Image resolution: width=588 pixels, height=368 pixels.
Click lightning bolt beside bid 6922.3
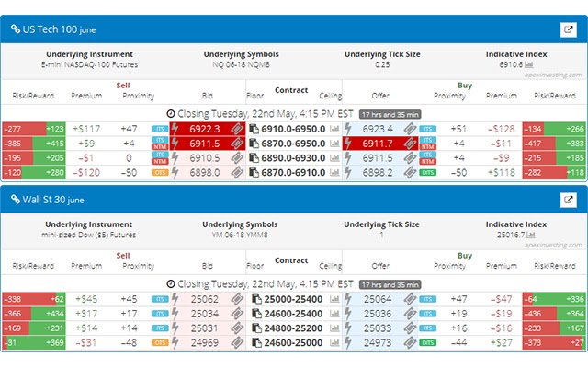[175, 129]
